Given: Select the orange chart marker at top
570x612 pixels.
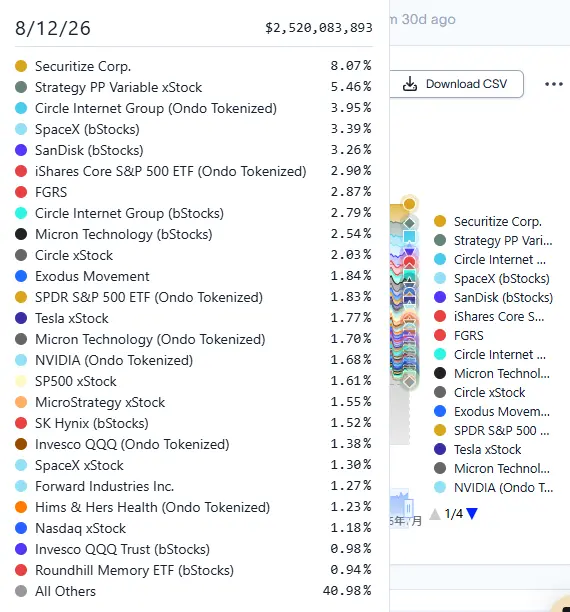Looking at the screenshot, I should [x=409, y=204].
